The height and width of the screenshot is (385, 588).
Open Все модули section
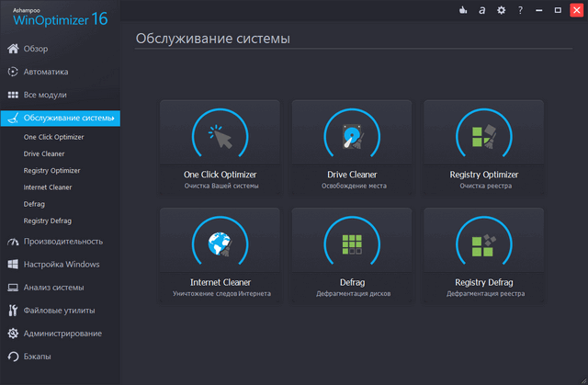[x=45, y=95]
